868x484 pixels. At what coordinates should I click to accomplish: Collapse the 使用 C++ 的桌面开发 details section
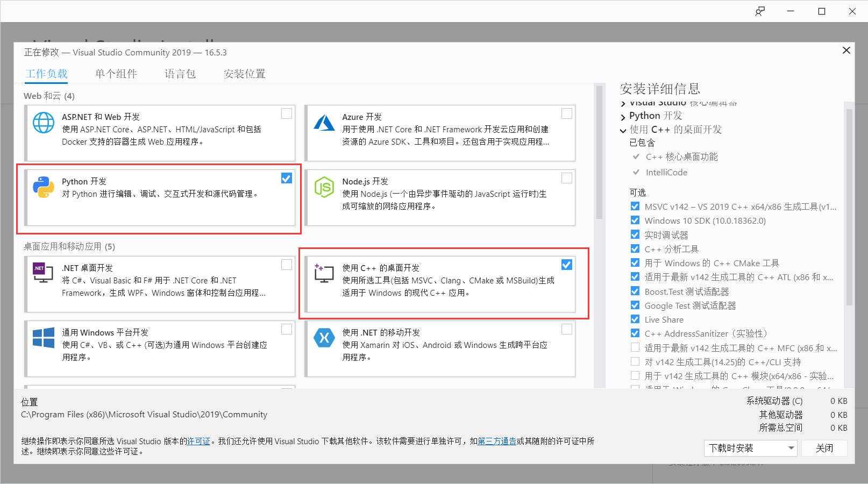point(623,129)
